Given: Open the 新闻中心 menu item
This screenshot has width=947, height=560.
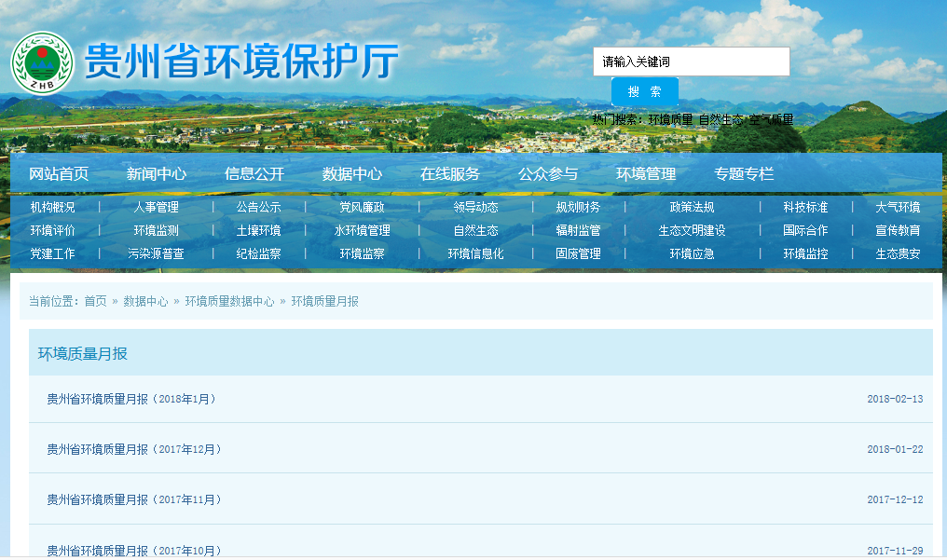Looking at the screenshot, I should point(157,174).
